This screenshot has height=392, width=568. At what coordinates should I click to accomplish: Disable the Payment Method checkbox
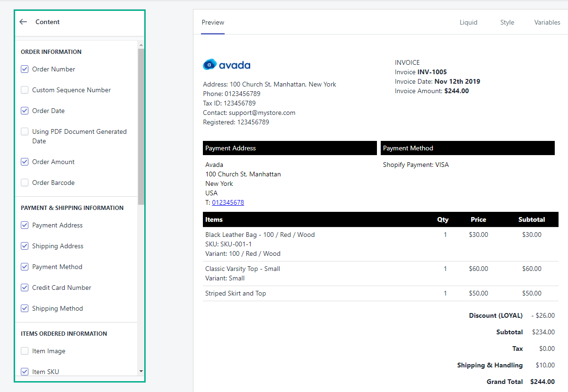24,267
